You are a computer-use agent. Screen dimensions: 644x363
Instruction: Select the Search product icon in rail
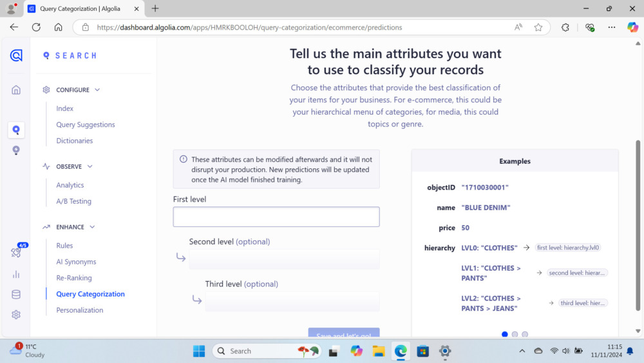(16, 130)
